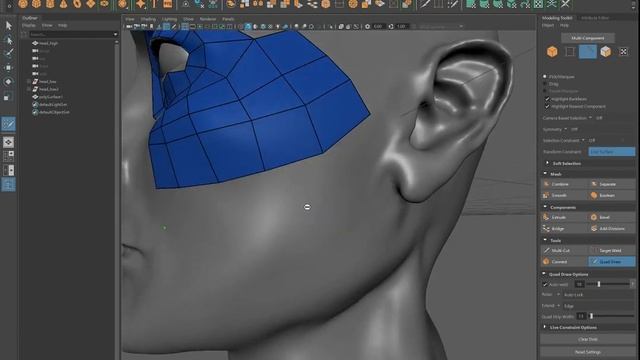Expand the Soft Selection section
This screenshot has height=360, width=640.
(x=547, y=163)
